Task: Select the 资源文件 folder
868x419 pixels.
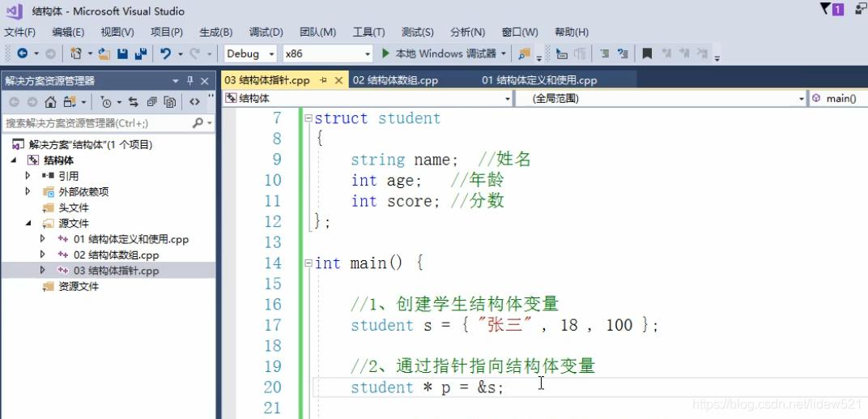Action: pyautogui.click(x=78, y=286)
